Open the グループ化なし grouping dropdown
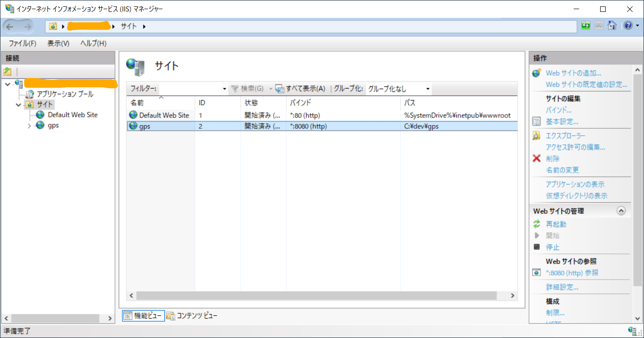 point(399,89)
